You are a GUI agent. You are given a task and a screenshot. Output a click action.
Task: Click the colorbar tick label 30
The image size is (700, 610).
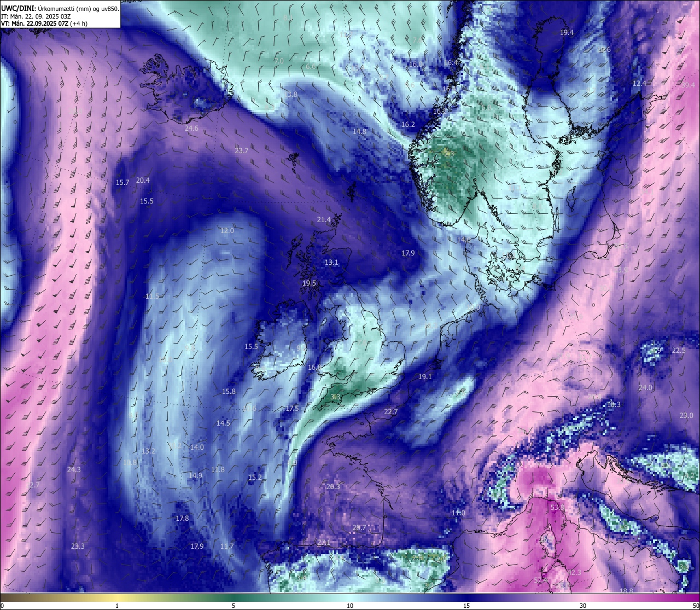click(x=583, y=606)
